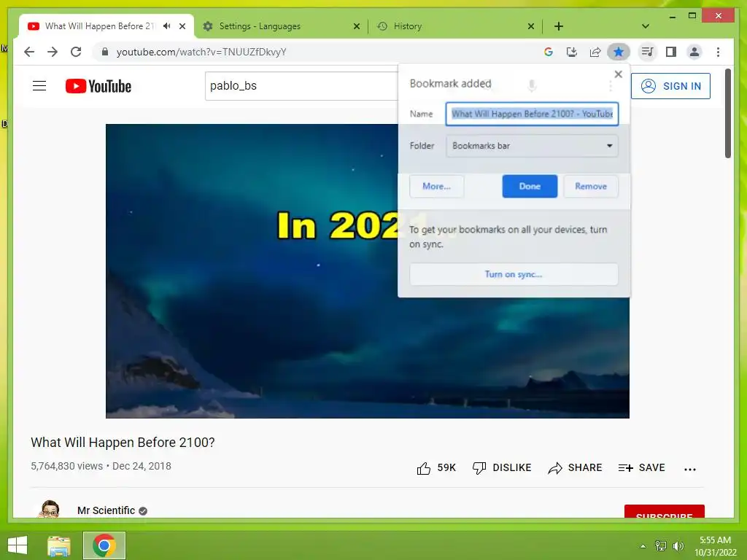This screenshot has width=747, height=560.
Task: Click the SHARE arrow button under video
Action: 575,468
